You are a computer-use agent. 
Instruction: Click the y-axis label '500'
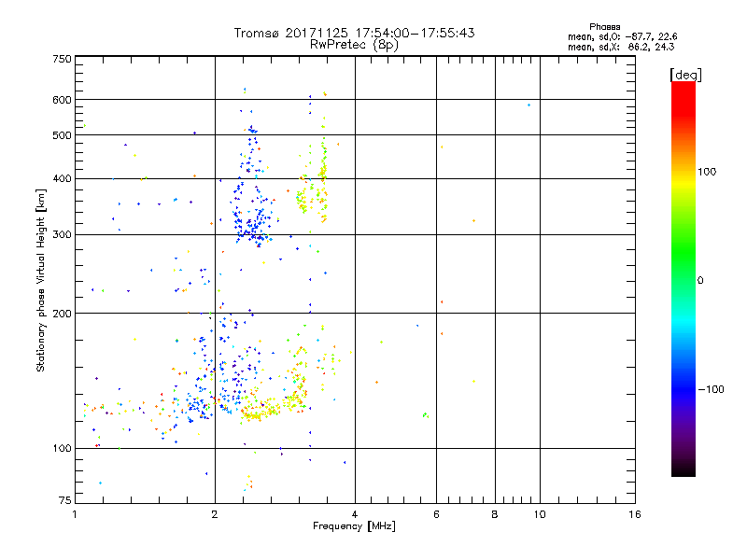62,135
